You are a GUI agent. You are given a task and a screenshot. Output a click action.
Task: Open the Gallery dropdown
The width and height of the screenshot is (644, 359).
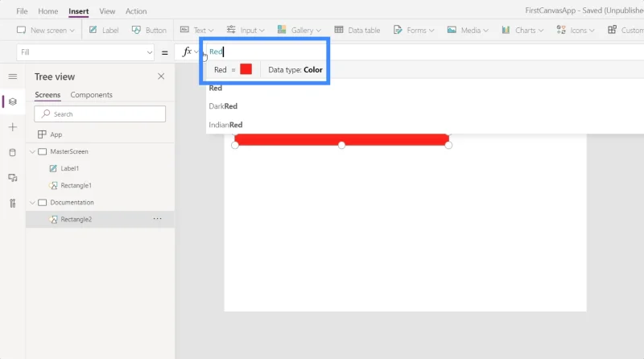point(299,30)
